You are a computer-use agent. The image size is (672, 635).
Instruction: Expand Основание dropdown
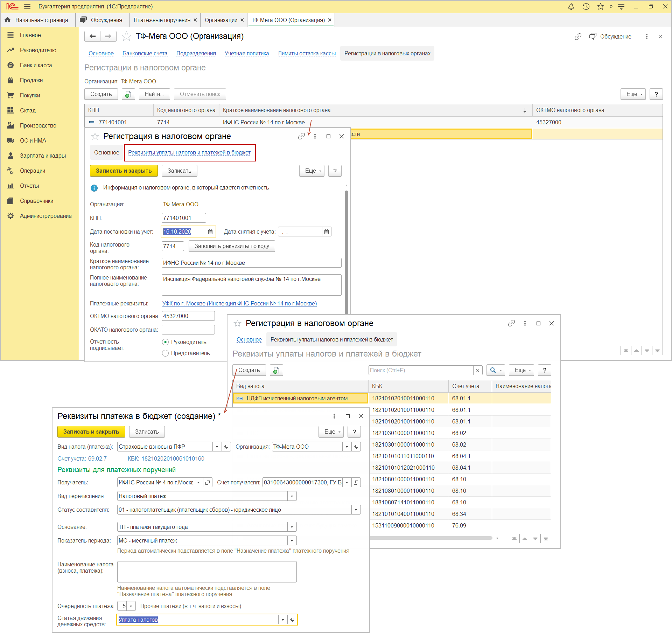[x=292, y=527]
